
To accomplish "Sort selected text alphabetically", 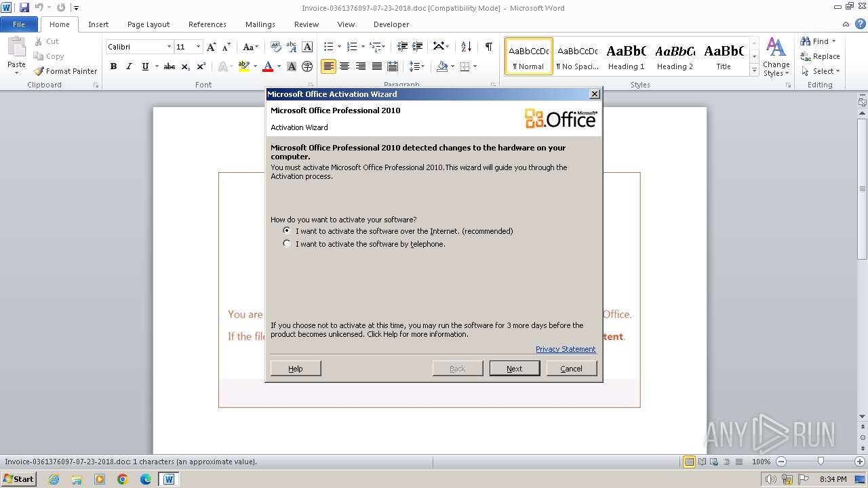I will click(x=466, y=47).
